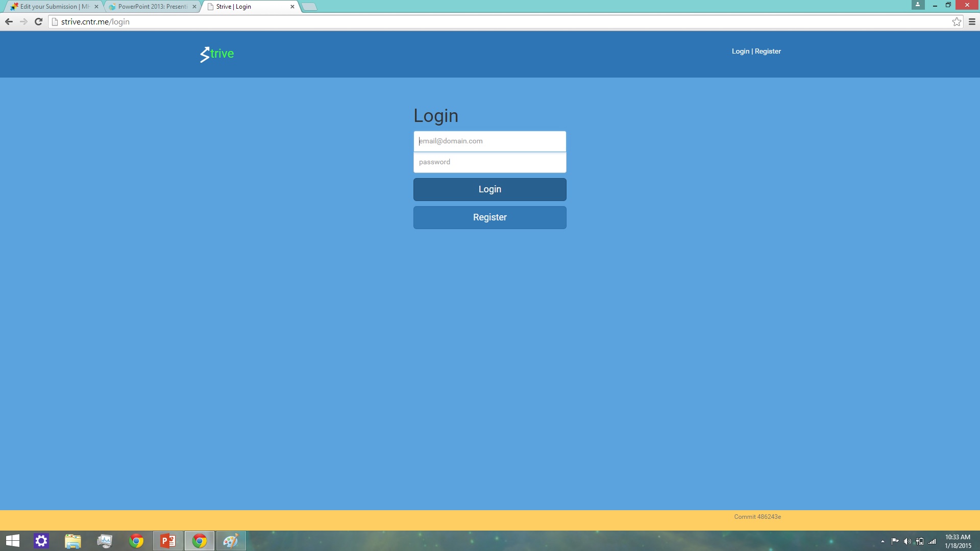The image size is (980, 551).
Task: Click the Strive logo in header
Action: point(217,54)
